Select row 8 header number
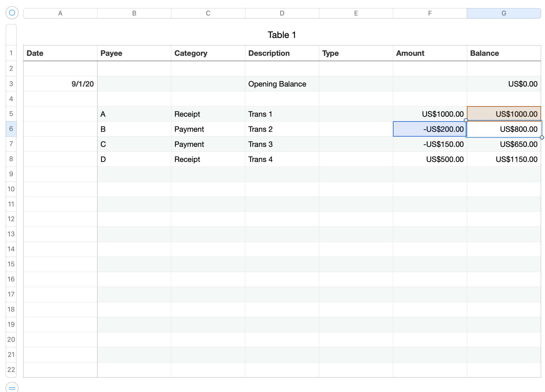The image size is (545, 392). [11, 159]
